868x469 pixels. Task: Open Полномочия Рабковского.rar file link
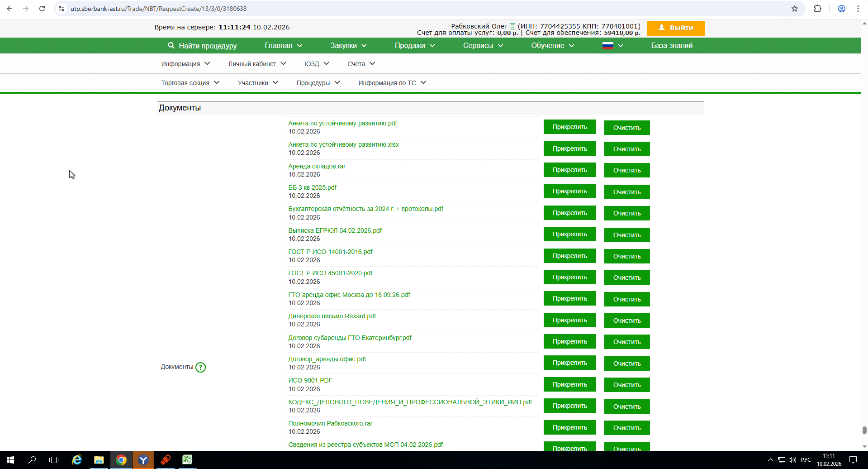point(330,423)
